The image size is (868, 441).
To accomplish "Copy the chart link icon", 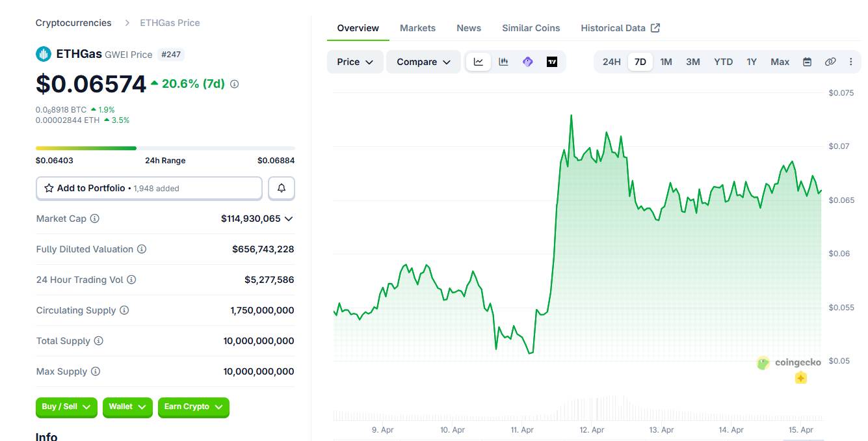I will [x=830, y=61].
